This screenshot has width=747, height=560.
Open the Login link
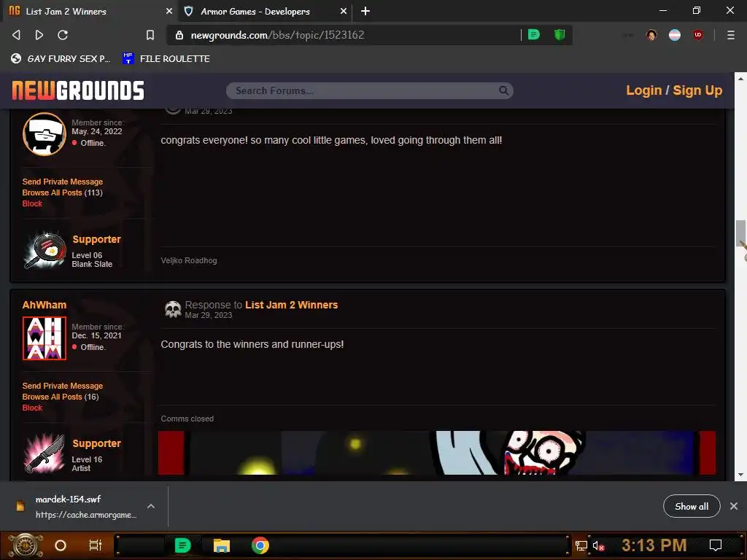(643, 90)
